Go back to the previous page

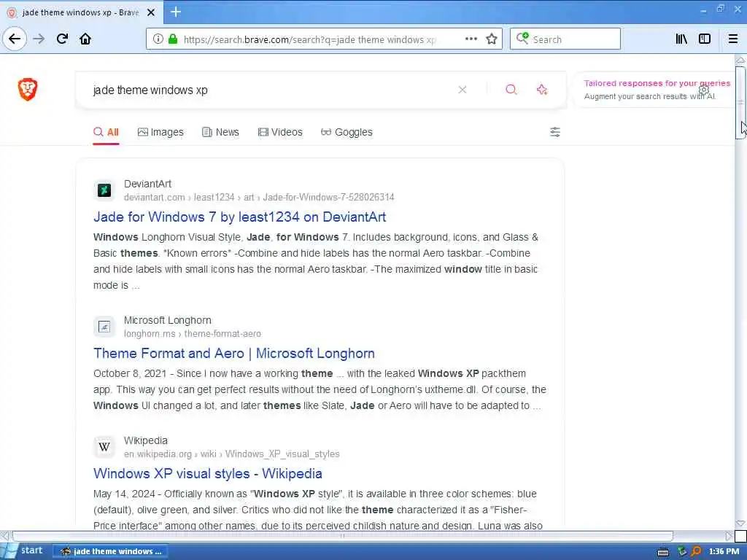tap(15, 39)
